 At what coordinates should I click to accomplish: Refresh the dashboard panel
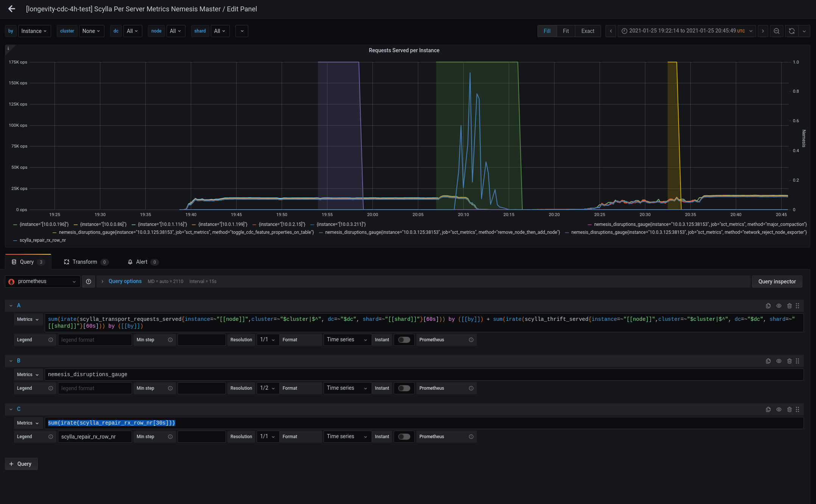coord(792,31)
